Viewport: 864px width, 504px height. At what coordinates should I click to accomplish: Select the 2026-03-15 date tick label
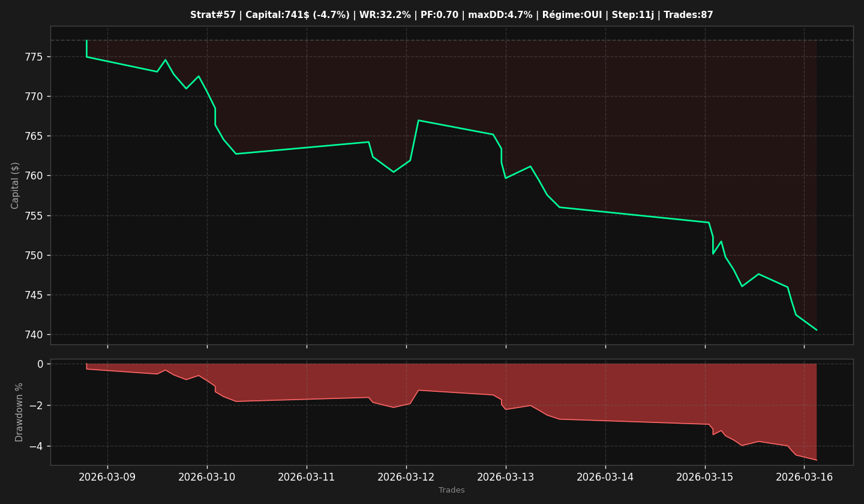[705, 477]
